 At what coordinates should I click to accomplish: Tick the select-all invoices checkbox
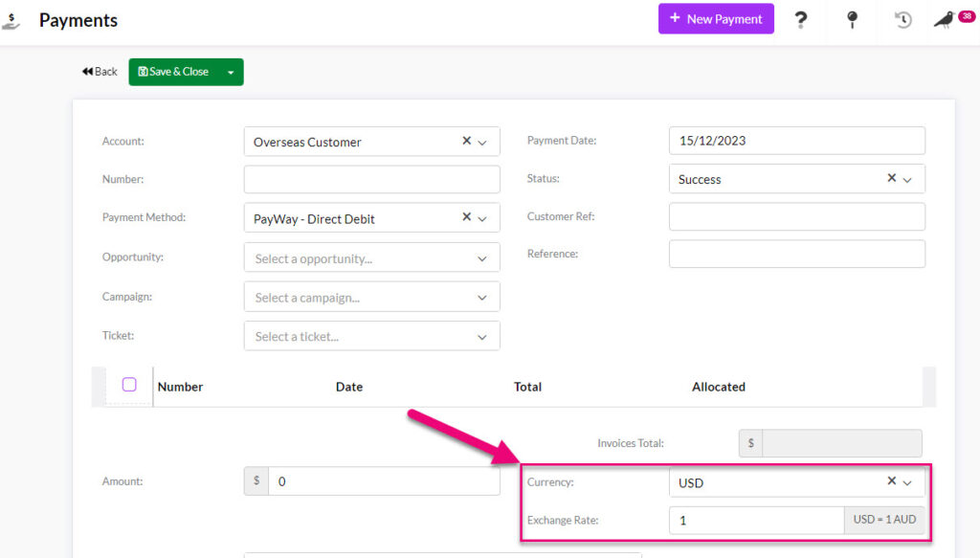(129, 385)
